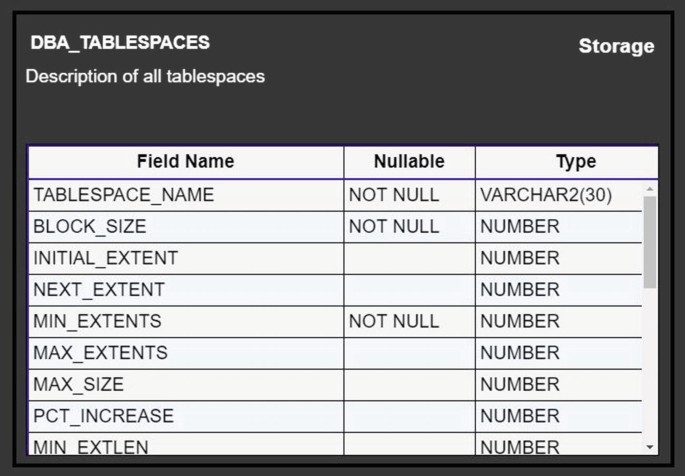Click the scrollbar down arrow
The width and height of the screenshot is (685, 476).
[x=650, y=447]
